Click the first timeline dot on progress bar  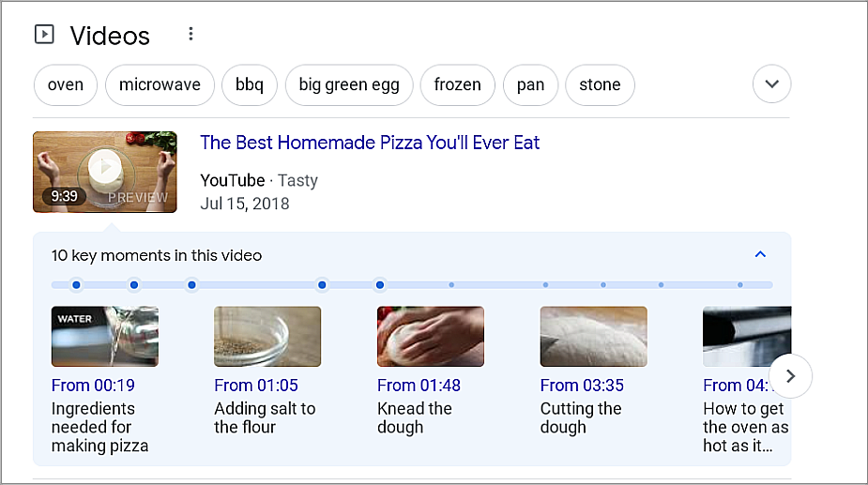pos(76,284)
